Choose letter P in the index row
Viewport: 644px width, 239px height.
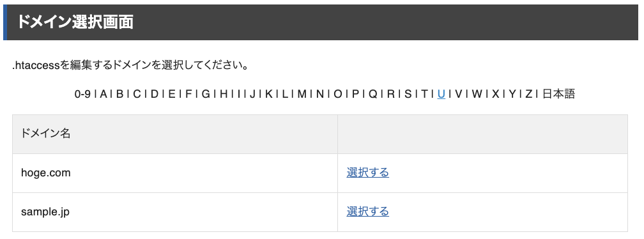point(355,94)
